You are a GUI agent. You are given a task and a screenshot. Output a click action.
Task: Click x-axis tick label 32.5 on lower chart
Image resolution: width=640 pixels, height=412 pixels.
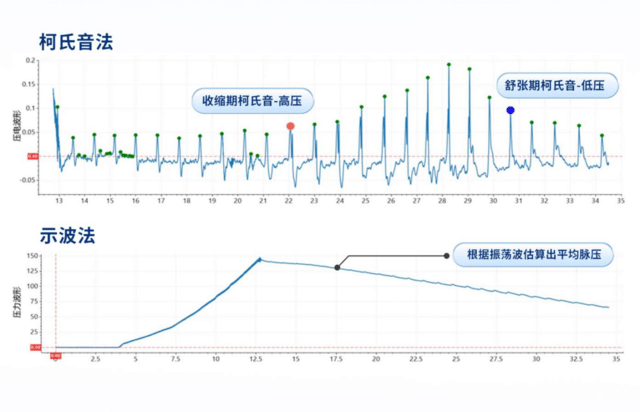(x=576, y=359)
